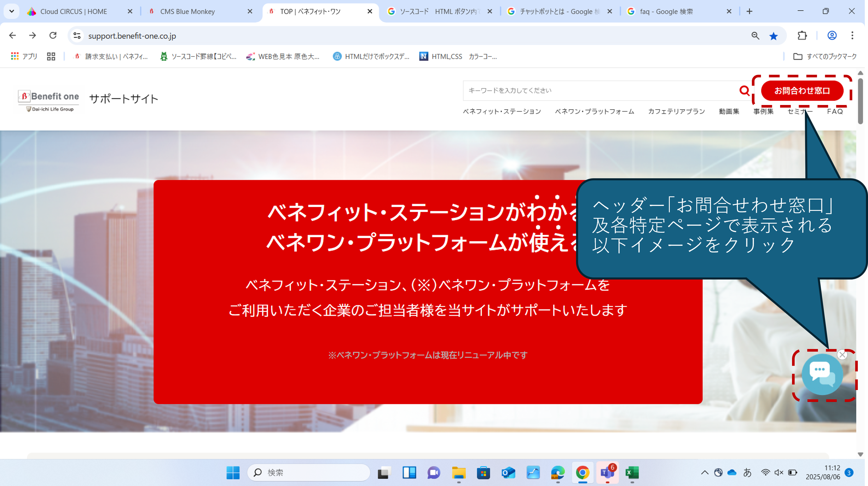View site information icon in address bar
Viewport: 868px width, 486px height.
coord(77,36)
